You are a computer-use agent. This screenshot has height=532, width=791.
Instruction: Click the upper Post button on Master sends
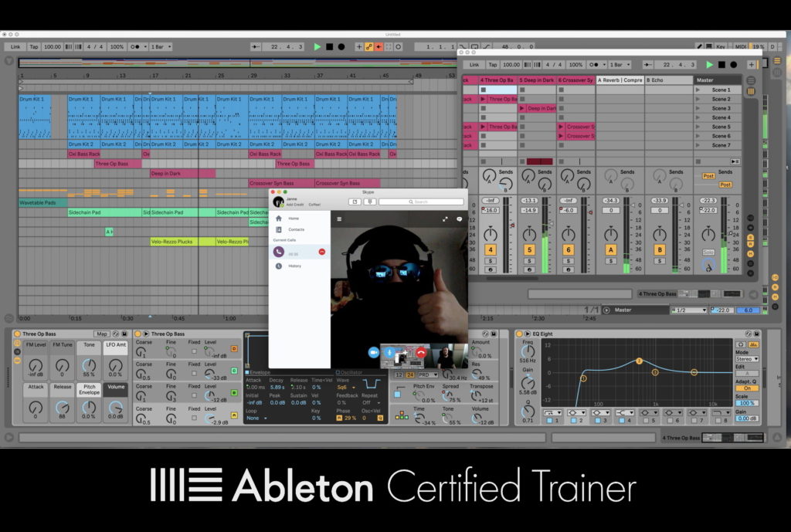pos(708,176)
